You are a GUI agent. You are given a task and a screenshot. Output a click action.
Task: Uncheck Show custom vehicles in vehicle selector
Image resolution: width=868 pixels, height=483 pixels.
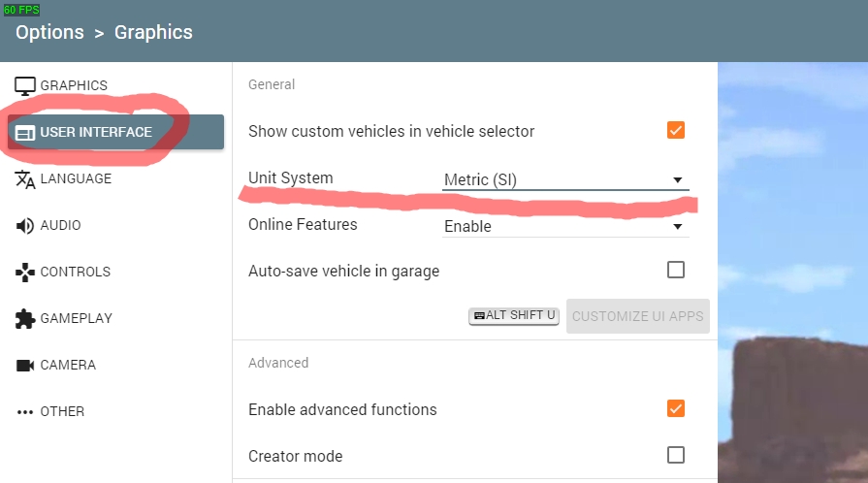[676, 130]
